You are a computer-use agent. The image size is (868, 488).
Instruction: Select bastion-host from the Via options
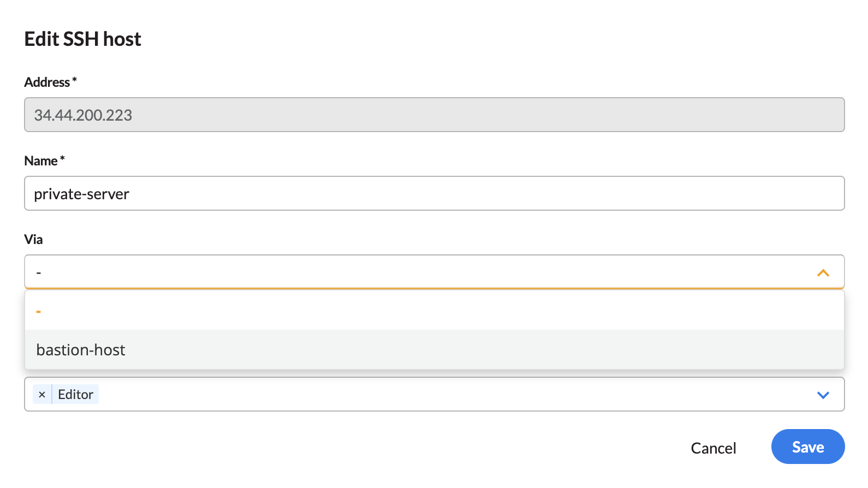pyautogui.click(x=81, y=350)
